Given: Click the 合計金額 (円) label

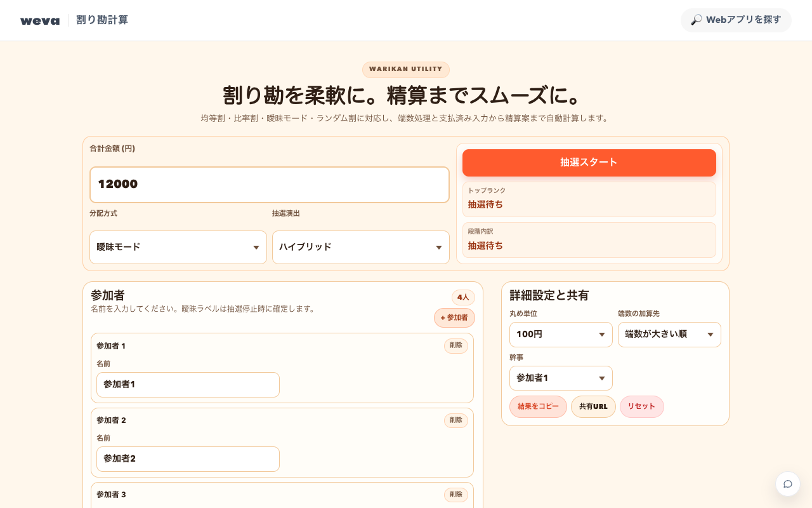Looking at the screenshot, I should coord(112,149).
